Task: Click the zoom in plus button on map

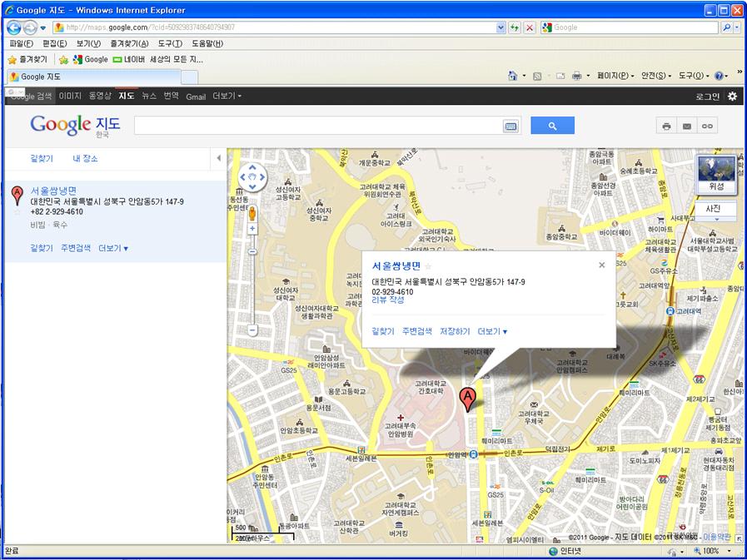Action: click(x=252, y=229)
